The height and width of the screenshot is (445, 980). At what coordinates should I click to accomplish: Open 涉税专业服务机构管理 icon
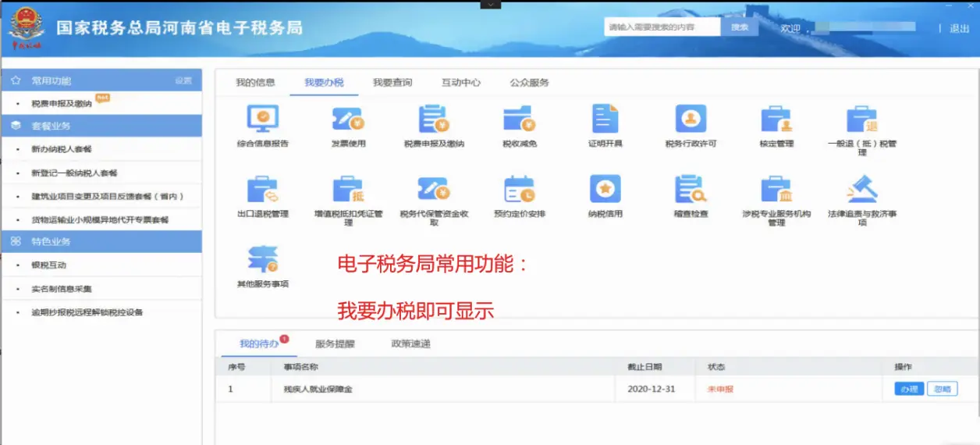[776, 190]
